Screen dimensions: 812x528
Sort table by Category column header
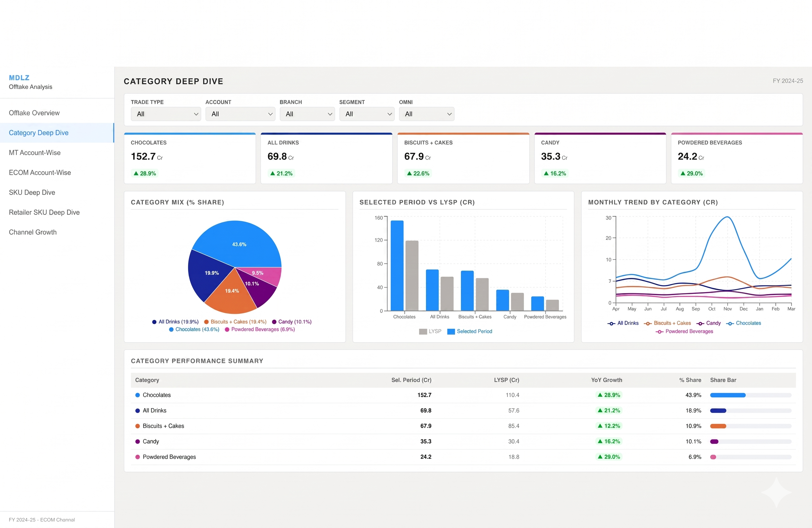click(x=147, y=380)
